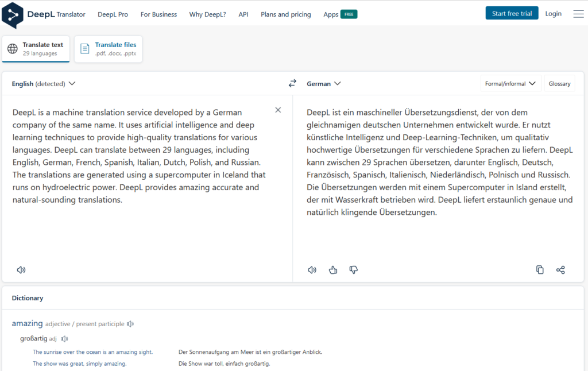
Task: Open Plans and pricing menu item
Action: point(286,14)
